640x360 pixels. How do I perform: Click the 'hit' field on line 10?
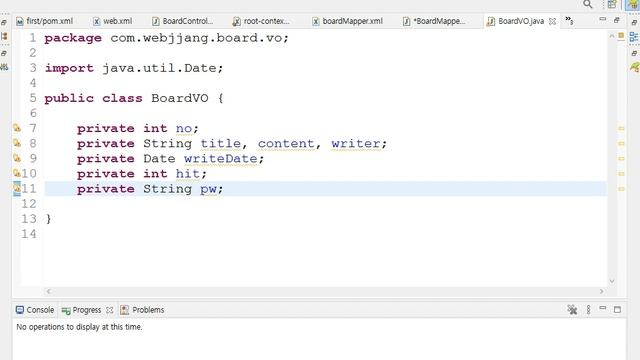pyautogui.click(x=188, y=174)
